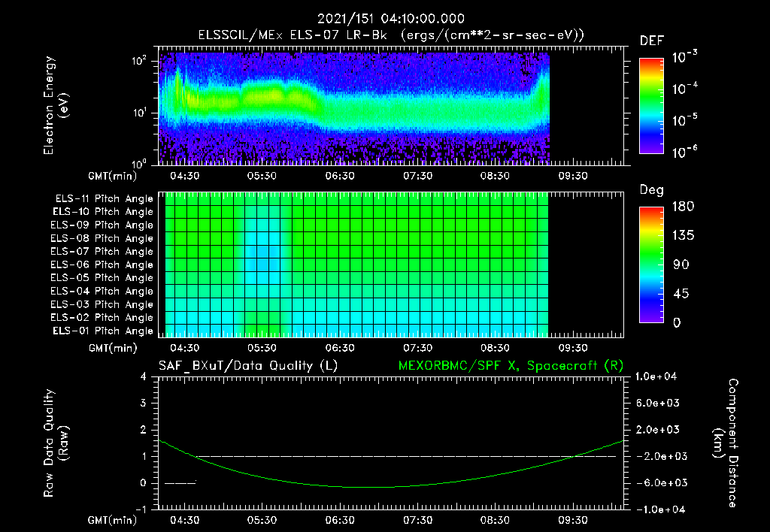Select the plot title '2021/151 04:10:00.000'
Screen dimensions: 770x532
391,19
